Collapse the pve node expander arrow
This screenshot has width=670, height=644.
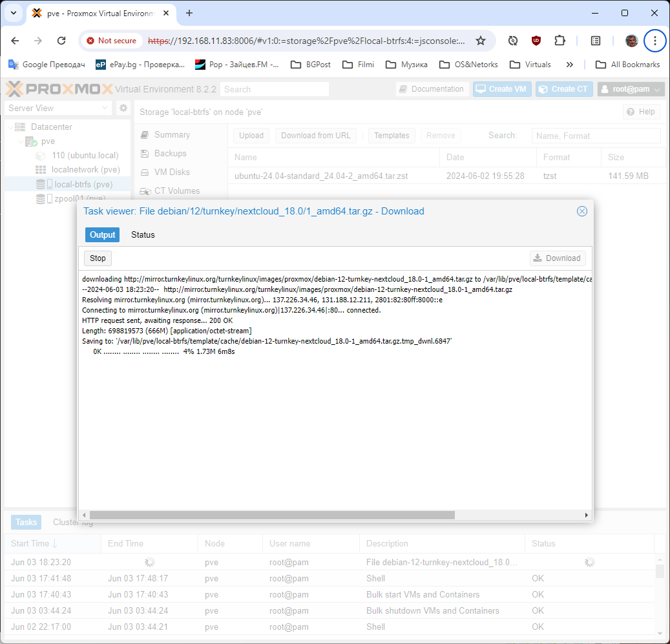pos(20,141)
